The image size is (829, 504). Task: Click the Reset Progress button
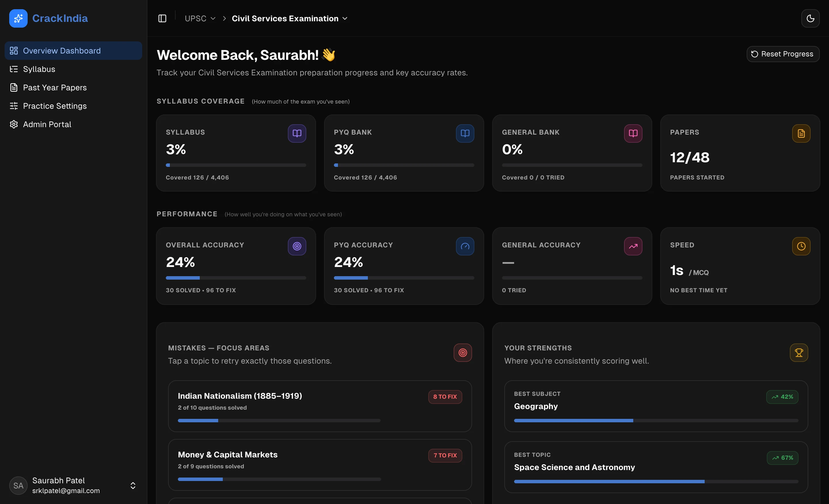point(783,54)
